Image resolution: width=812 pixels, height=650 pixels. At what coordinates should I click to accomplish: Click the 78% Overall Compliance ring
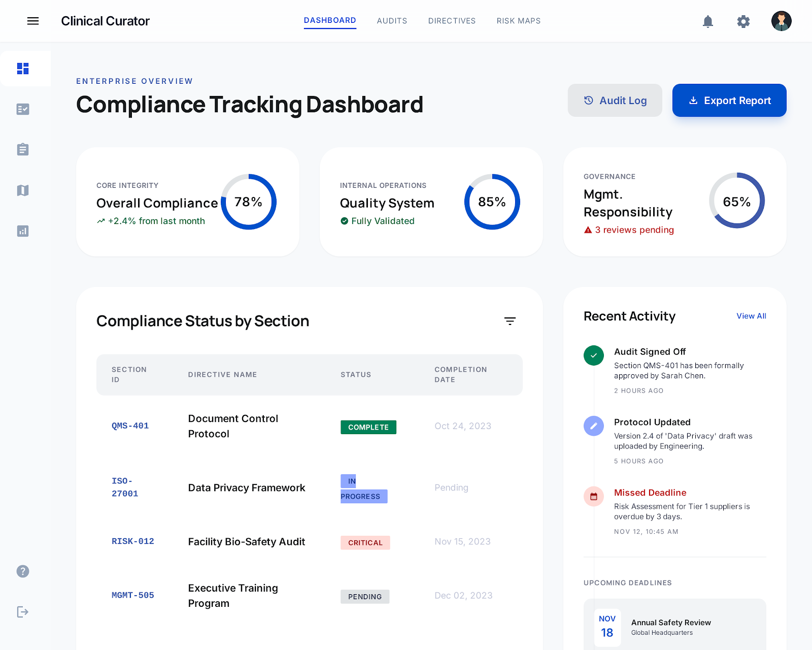(x=249, y=202)
